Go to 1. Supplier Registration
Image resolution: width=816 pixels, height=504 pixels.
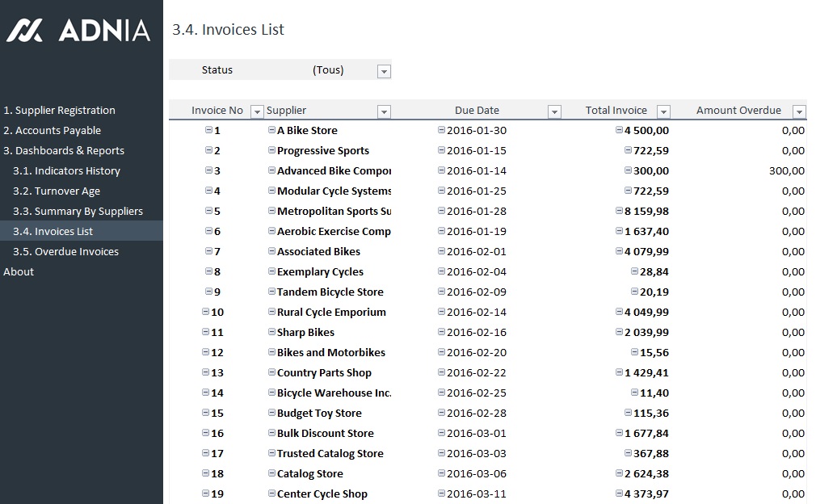(x=59, y=111)
